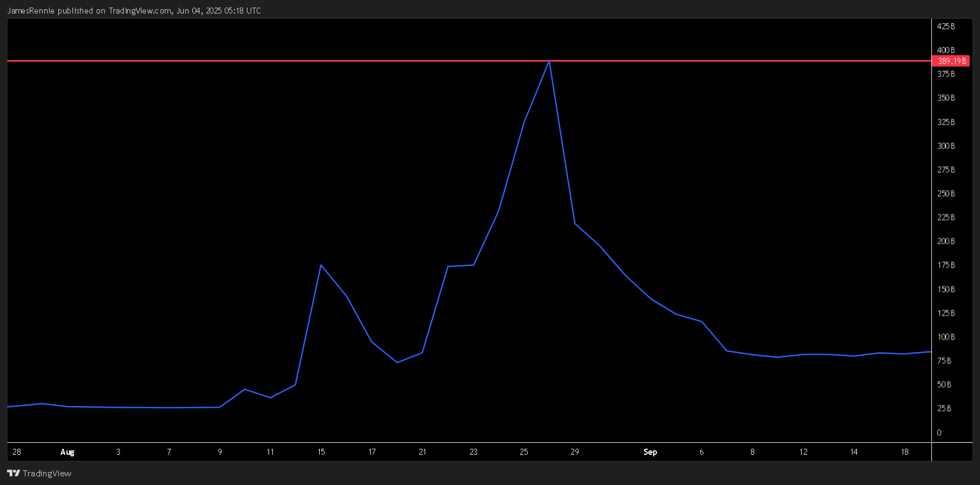Select the red horizontal price line
The image size is (980, 485).
469,61
